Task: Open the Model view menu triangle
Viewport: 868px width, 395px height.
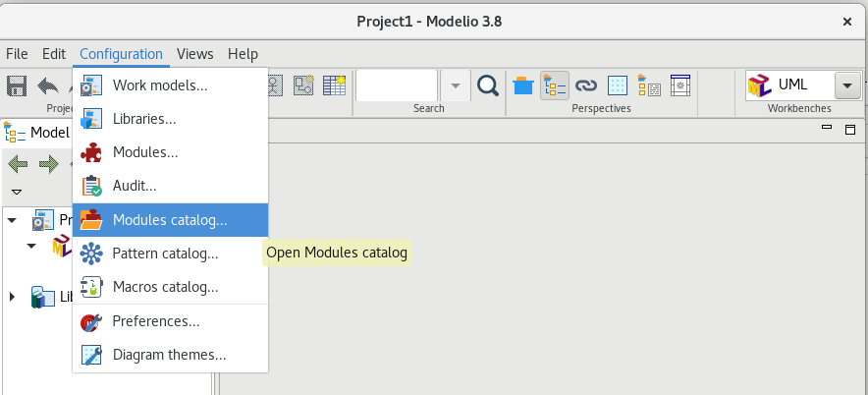Action: point(17,193)
